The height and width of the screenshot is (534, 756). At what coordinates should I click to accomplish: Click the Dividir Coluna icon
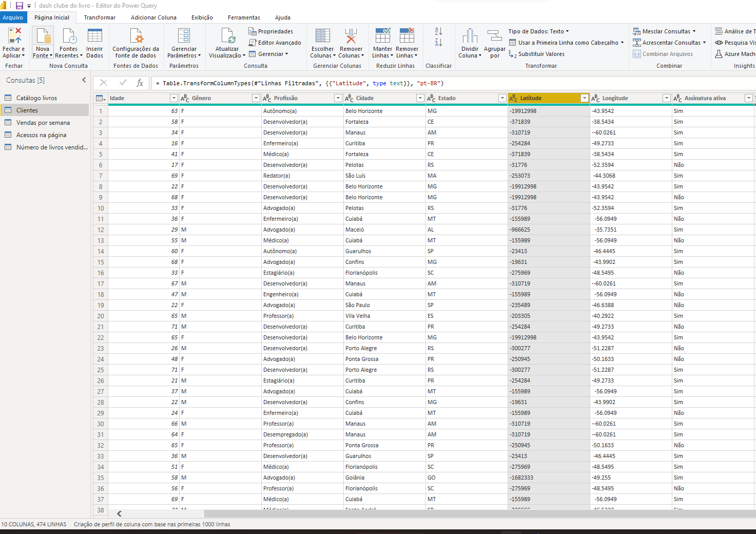tap(470, 36)
